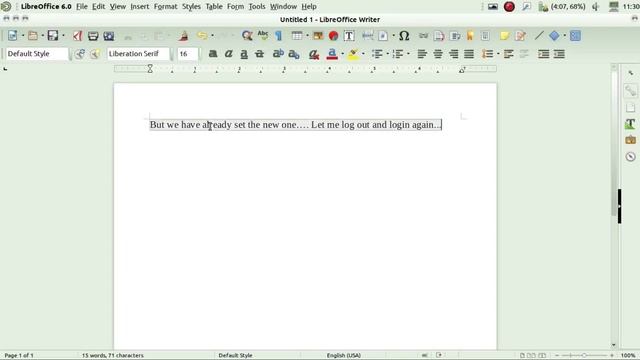
Task: Decrease paragraph indent
Action: tap(559, 54)
